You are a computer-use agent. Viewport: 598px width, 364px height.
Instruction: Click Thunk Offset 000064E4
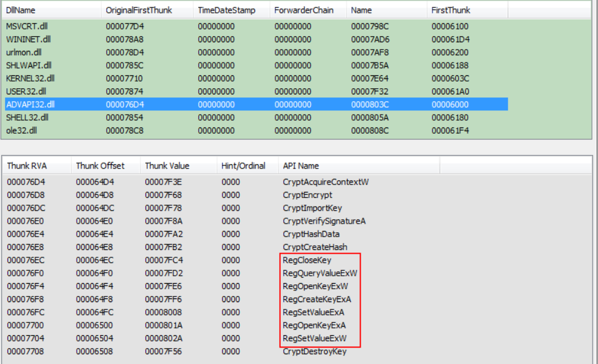coord(94,234)
